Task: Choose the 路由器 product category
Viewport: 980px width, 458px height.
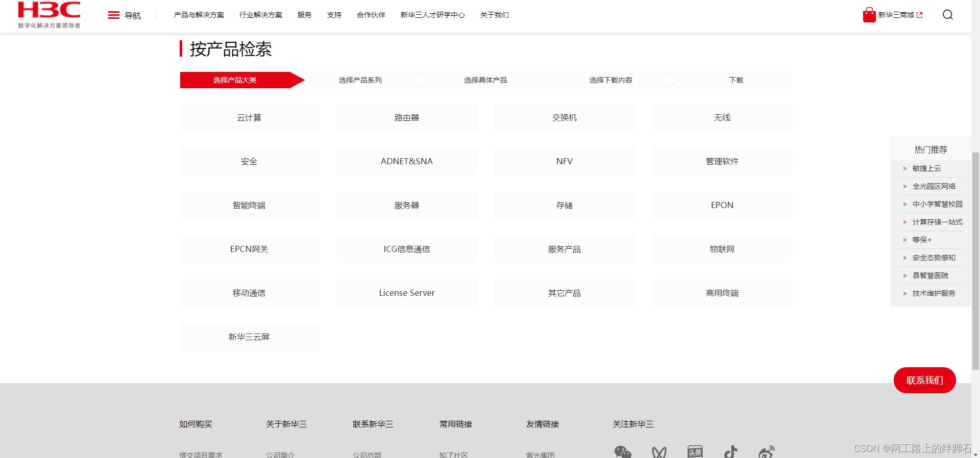Action: [x=407, y=117]
